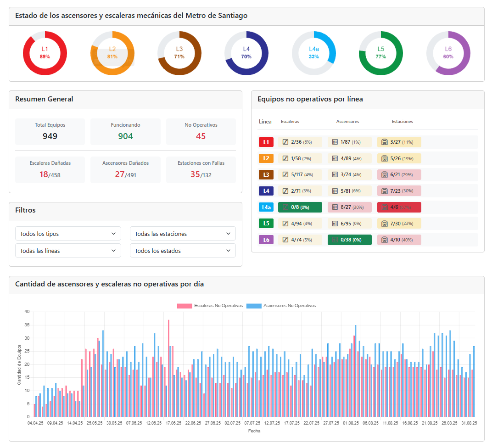Expand the 'Todos los estados' filter
The width and height of the screenshot is (492, 448).
[183, 251]
